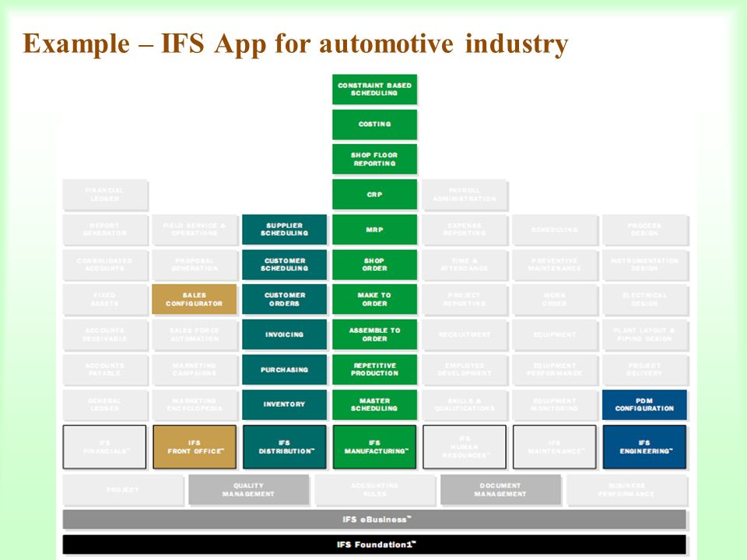Click the IFS eBusiness bar
The height and width of the screenshot is (560, 747).
point(374,520)
